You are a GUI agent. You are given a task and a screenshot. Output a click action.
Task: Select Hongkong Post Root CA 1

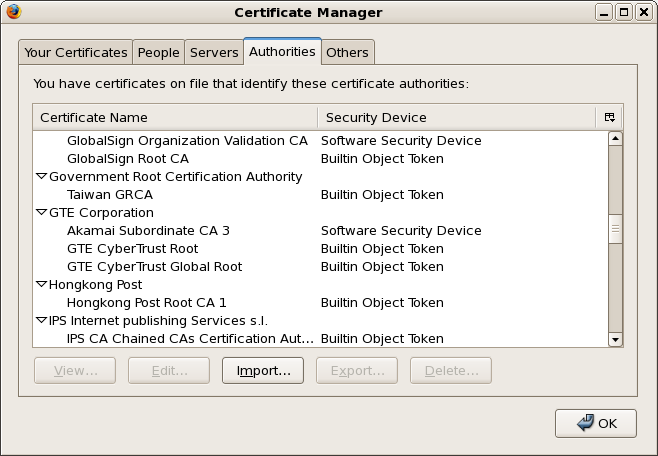[x=146, y=303]
